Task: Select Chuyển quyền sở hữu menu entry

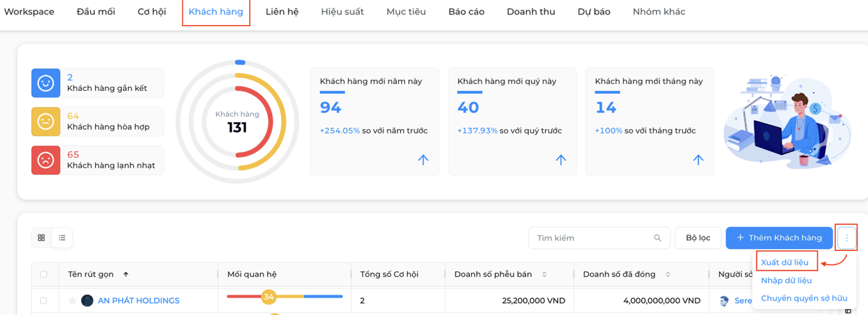Action: point(804,299)
